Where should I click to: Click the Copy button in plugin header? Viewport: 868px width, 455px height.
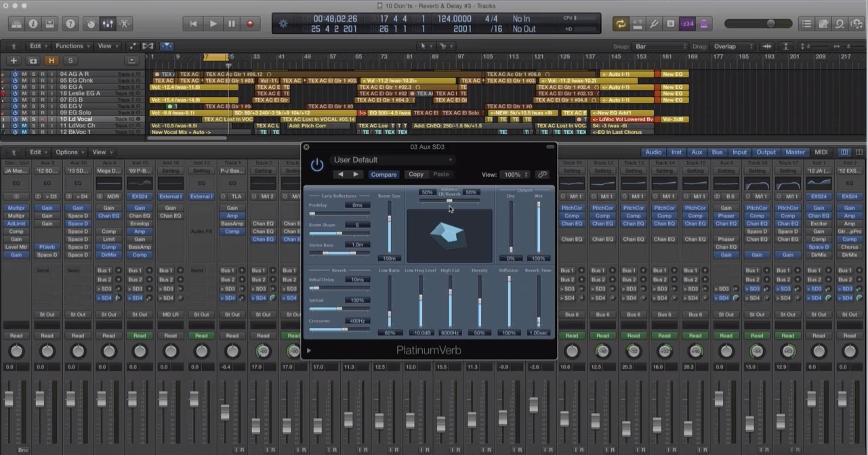pos(416,174)
